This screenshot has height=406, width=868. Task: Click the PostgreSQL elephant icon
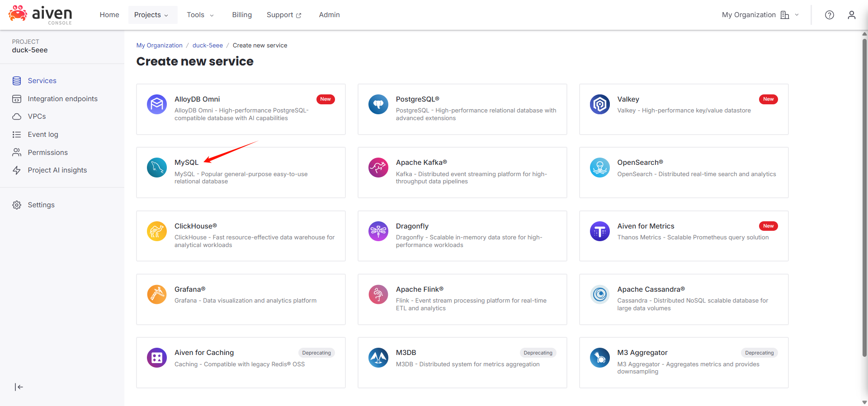pos(378,104)
